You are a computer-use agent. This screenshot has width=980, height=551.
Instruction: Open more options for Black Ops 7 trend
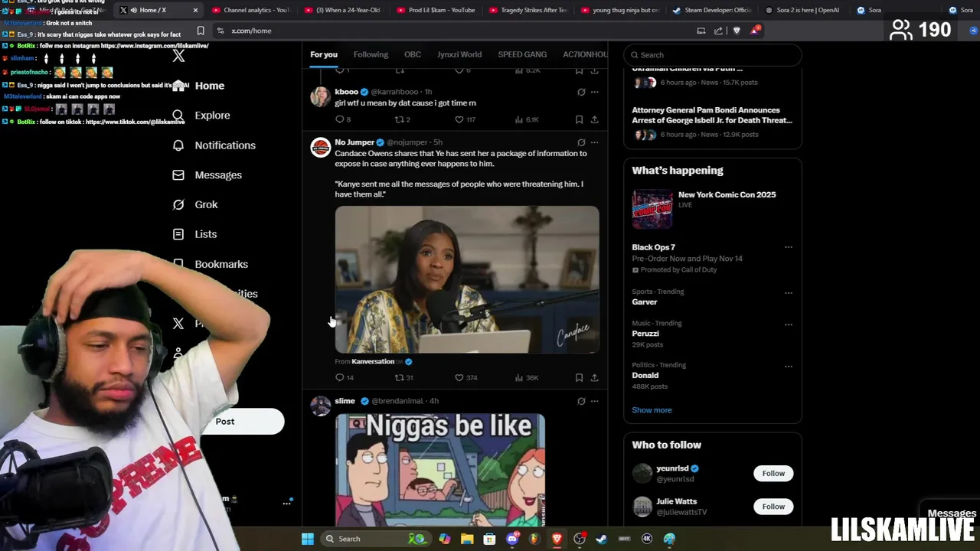pos(788,247)
